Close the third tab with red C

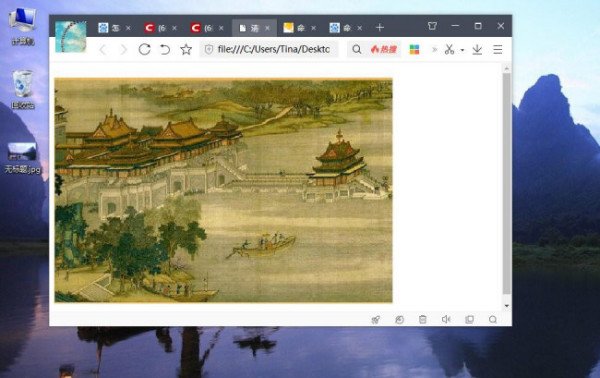221,28
